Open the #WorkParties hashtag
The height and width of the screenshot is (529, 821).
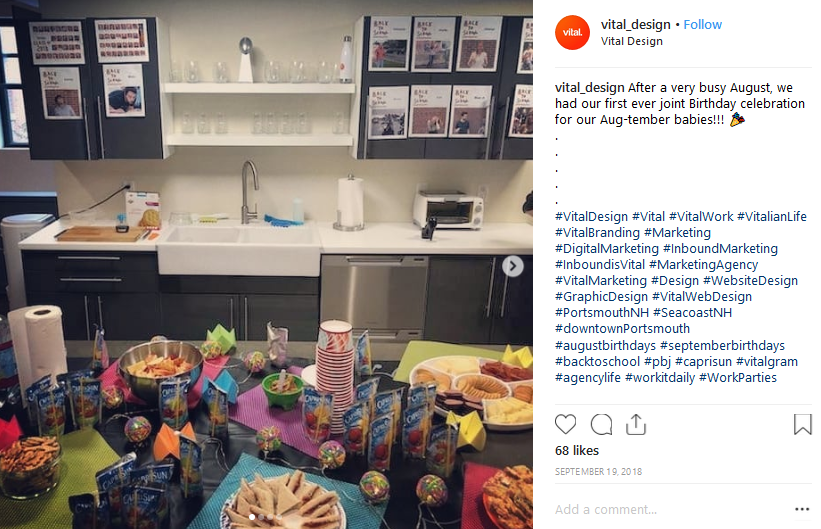pos(738,378)
